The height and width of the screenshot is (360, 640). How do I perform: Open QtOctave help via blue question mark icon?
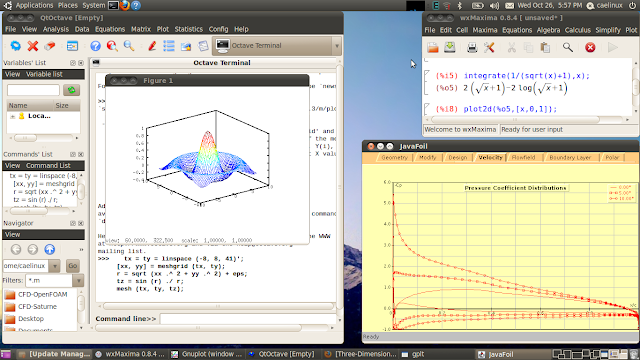click(95, 46)
